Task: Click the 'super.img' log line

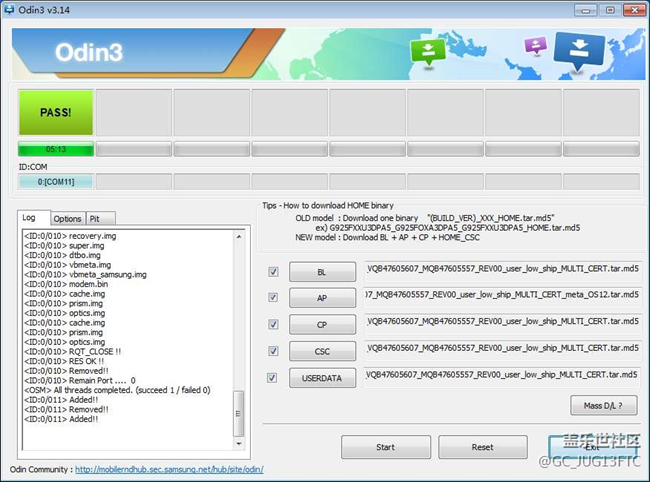Action: coord(64,245)
